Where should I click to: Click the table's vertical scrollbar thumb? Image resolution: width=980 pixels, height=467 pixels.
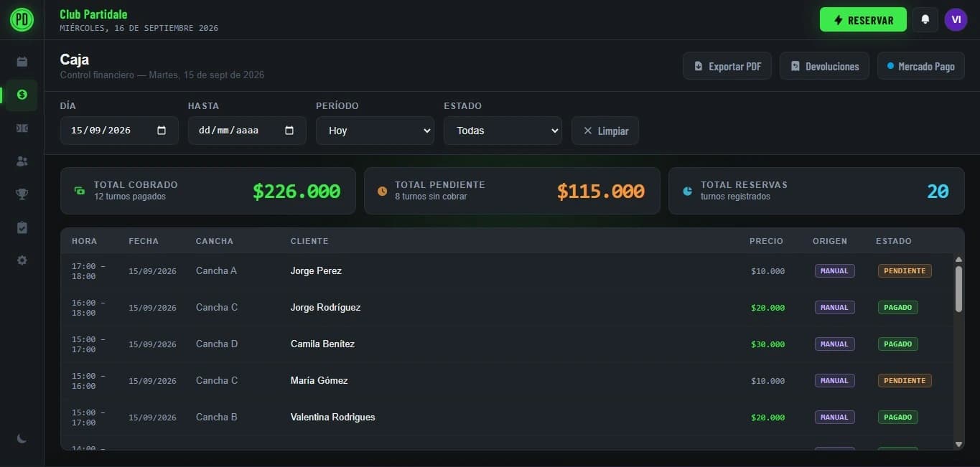coord(958,289)
